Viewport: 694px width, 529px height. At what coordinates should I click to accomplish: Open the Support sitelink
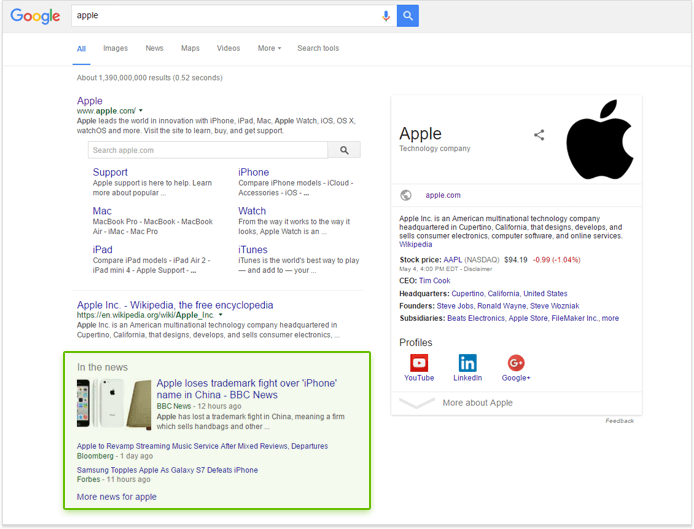(x=110, y=172)
